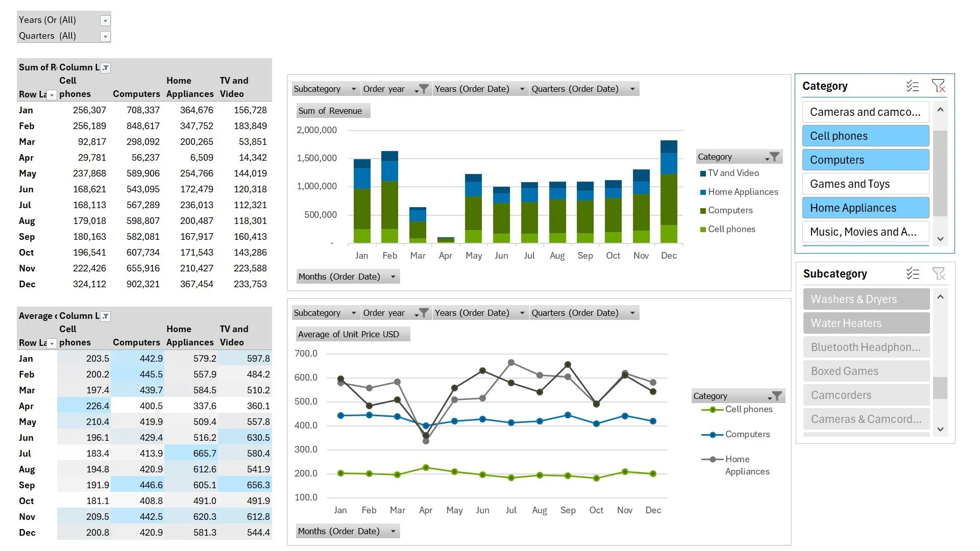Click Order year filter icon on revenue chart
980x551 pixels.
click(x=422, y=89)
